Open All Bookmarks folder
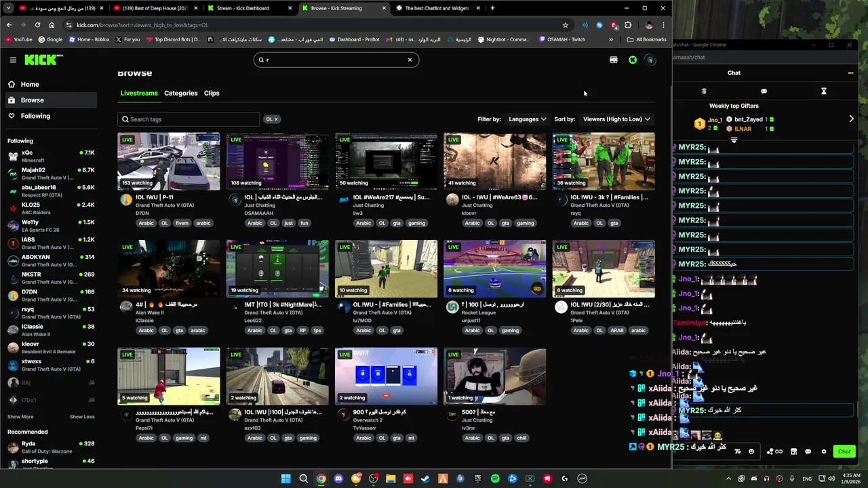The width and height of the screenshot is (868, 488). pos(646,39)
